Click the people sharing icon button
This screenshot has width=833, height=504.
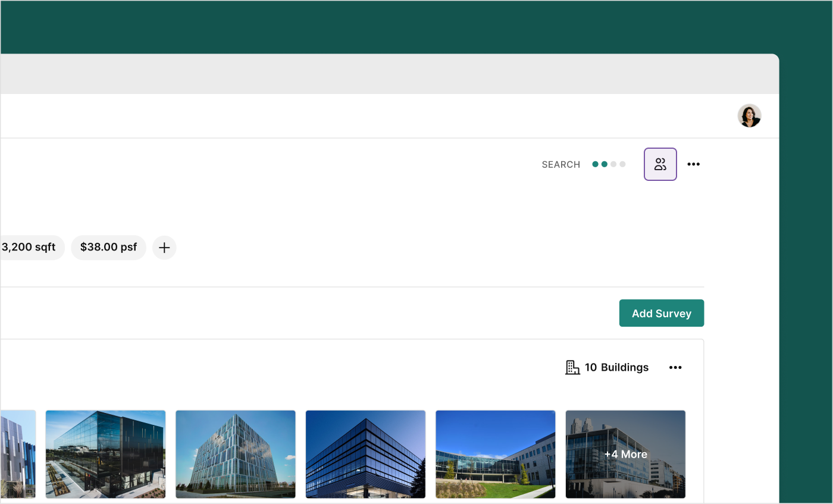pyautogui.click(x=660, y=164)
